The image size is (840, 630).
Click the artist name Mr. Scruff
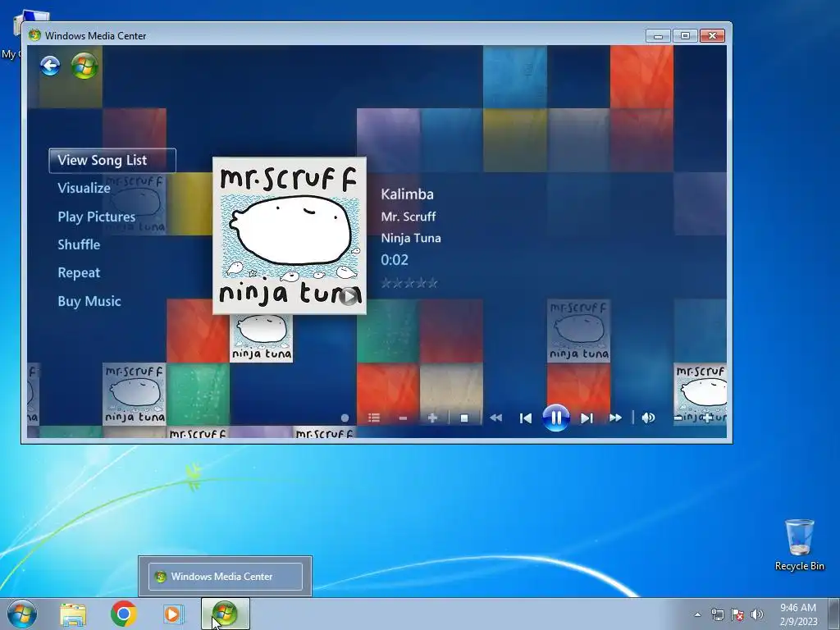(x=409, y=217)
